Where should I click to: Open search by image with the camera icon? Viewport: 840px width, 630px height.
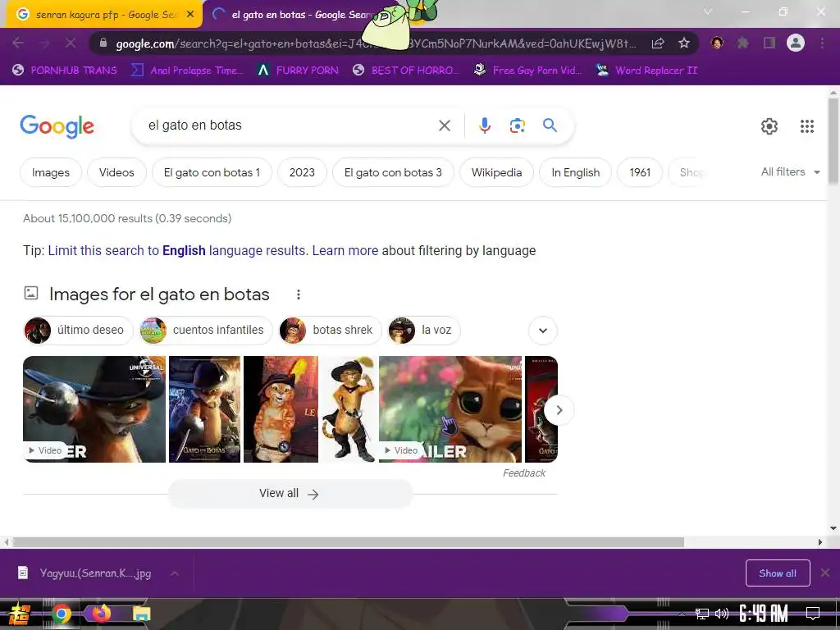(517, 126)
